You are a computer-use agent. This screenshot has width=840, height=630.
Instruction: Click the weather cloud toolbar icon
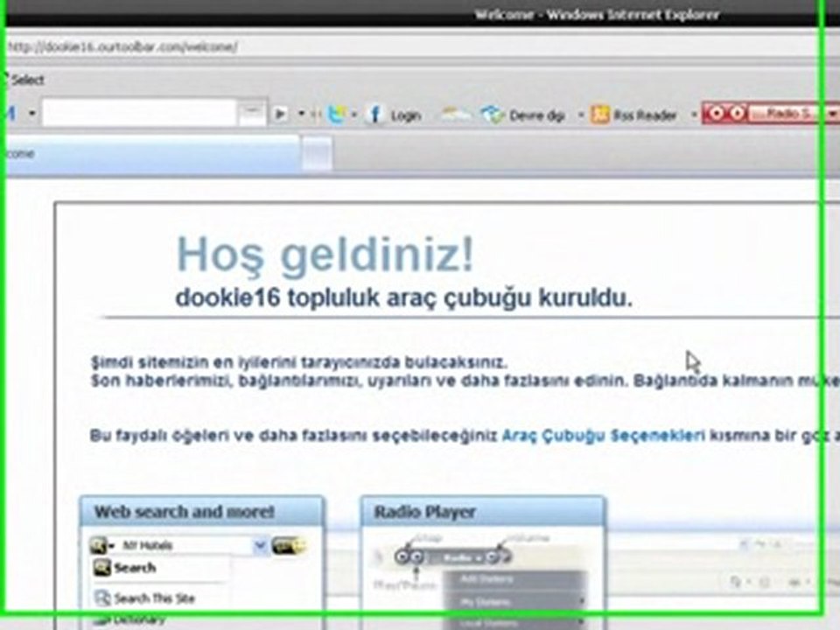point(456,114)
